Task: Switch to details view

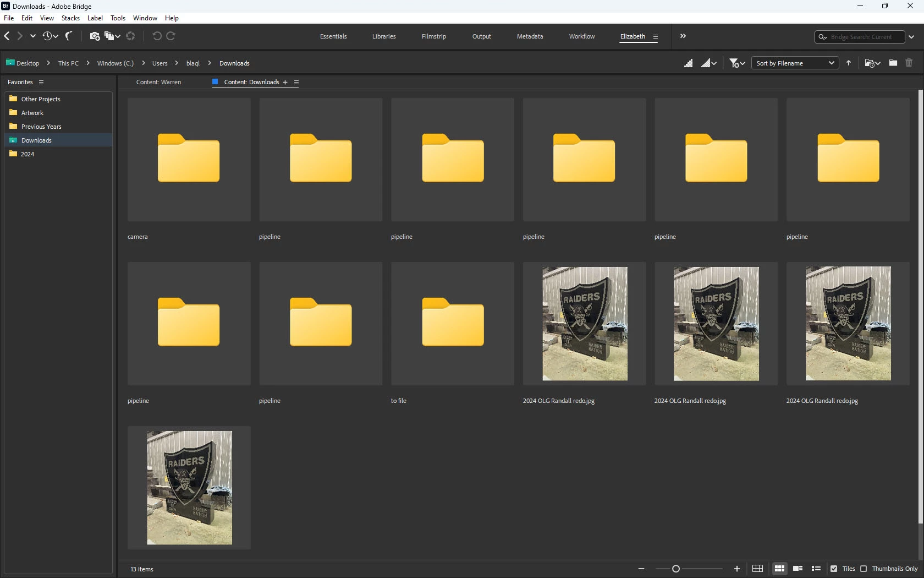Action: point(798,569)
